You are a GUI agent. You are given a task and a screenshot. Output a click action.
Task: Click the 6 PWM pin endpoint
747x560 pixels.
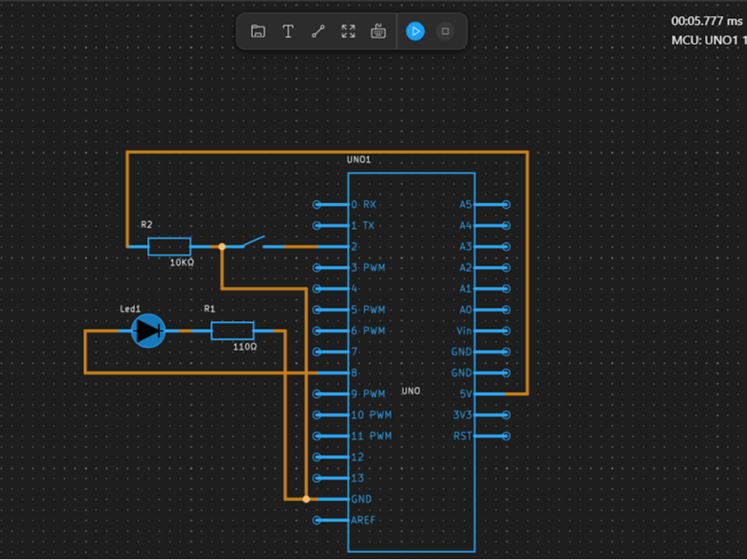317,330
